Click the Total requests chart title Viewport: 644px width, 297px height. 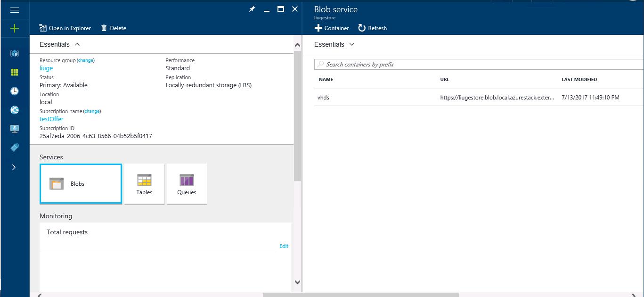[x=67, y=232]
